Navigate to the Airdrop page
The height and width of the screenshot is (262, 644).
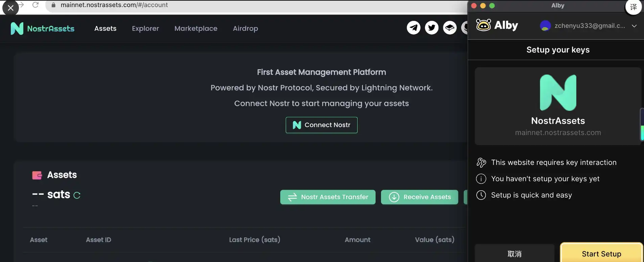(245, 29)
